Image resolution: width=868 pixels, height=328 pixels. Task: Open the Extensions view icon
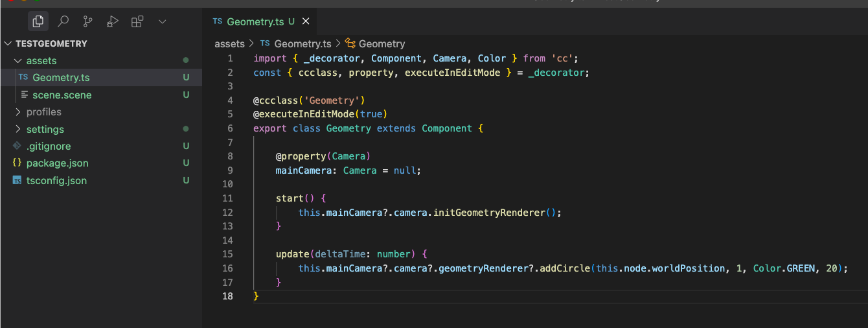coord(137,21)
